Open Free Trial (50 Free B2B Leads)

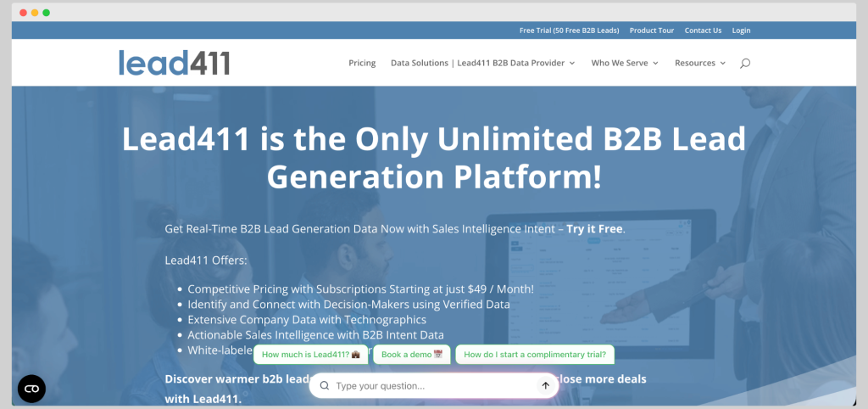point(569,31)
